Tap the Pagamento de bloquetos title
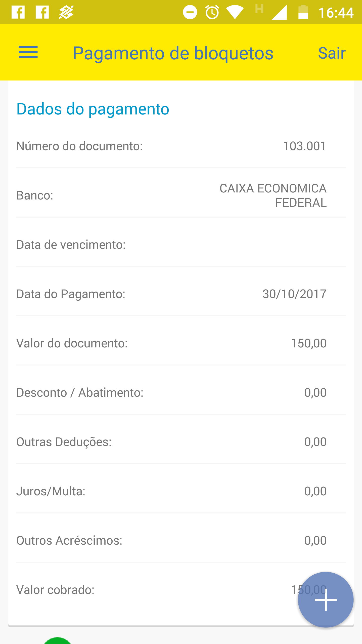Image resolution: width=362 pixels, height=644 pixels. (173, 53)
